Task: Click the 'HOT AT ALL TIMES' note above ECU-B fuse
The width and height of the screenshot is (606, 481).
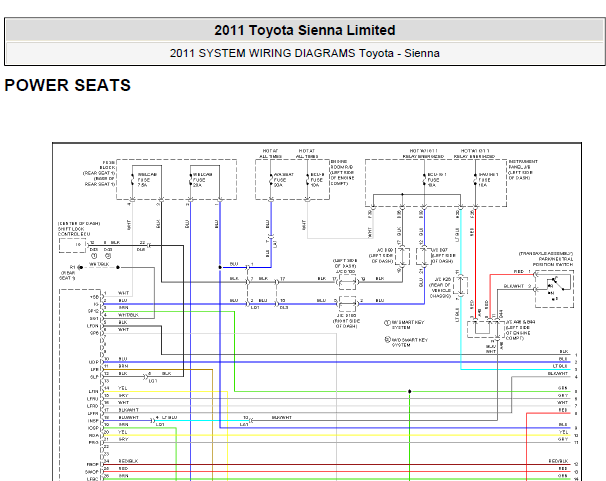Action: click(307, 153)
